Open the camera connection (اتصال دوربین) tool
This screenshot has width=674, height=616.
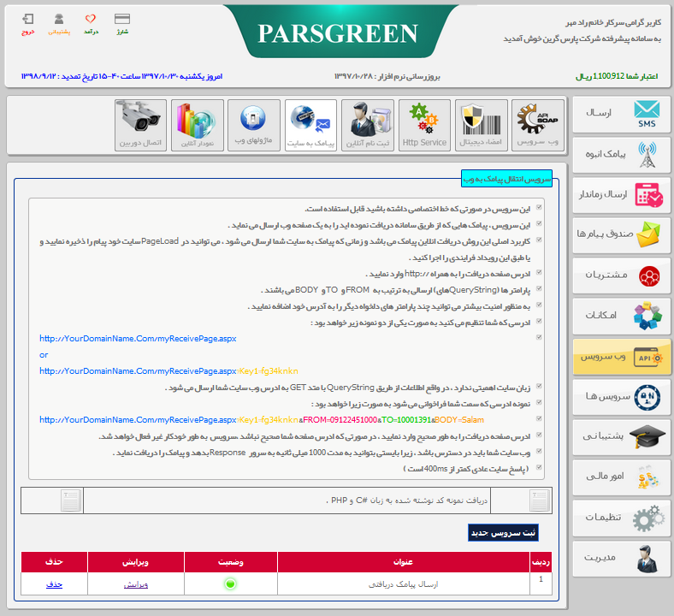click(140, 125)
